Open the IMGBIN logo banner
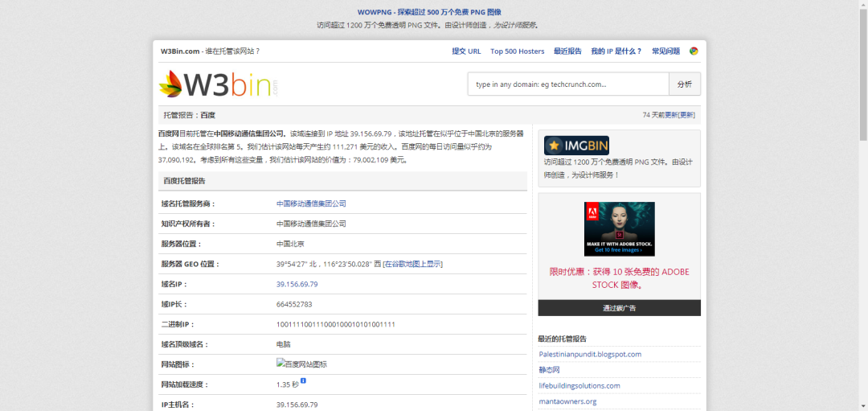The image size is (868, 411). click(x=576, y=146)
